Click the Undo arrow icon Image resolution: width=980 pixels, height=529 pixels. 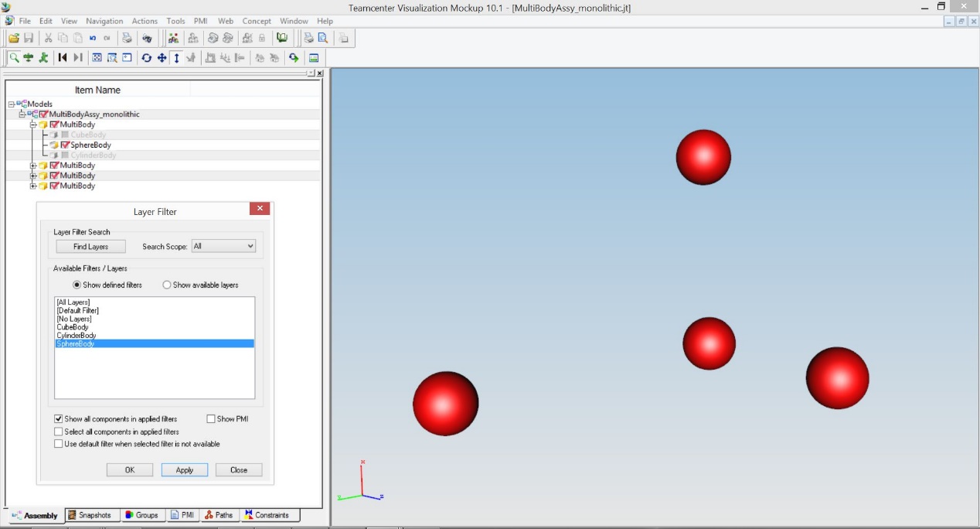point(92,38)
